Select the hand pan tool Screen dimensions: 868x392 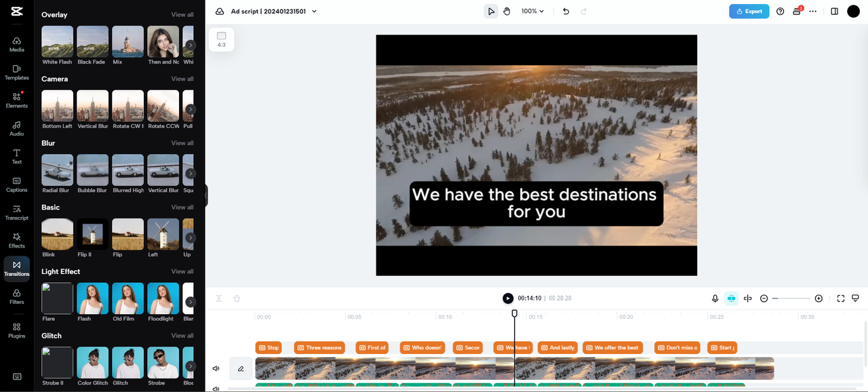[507, 12]
